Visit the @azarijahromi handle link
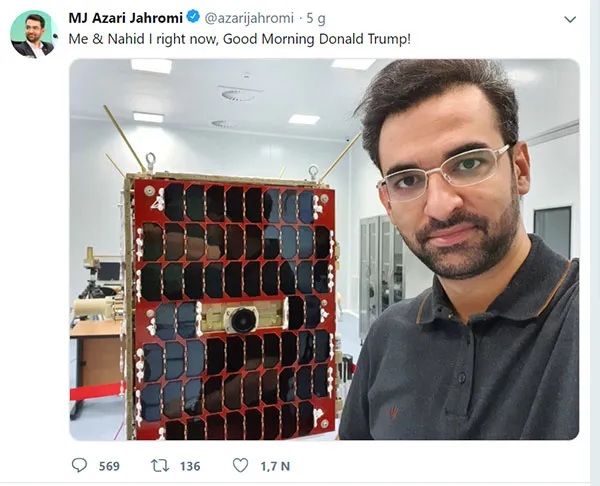The width and height of the screenshot is (600, 486). [x=249, y=18]
